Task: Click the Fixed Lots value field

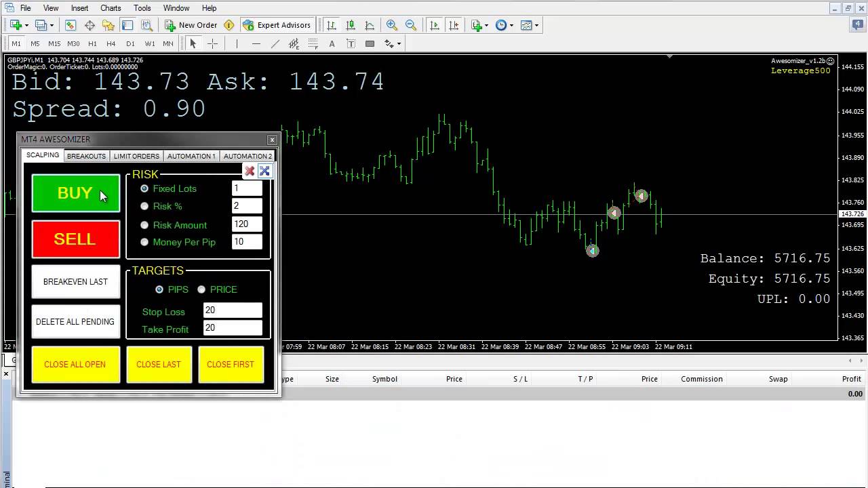Action: pos(247,188)
